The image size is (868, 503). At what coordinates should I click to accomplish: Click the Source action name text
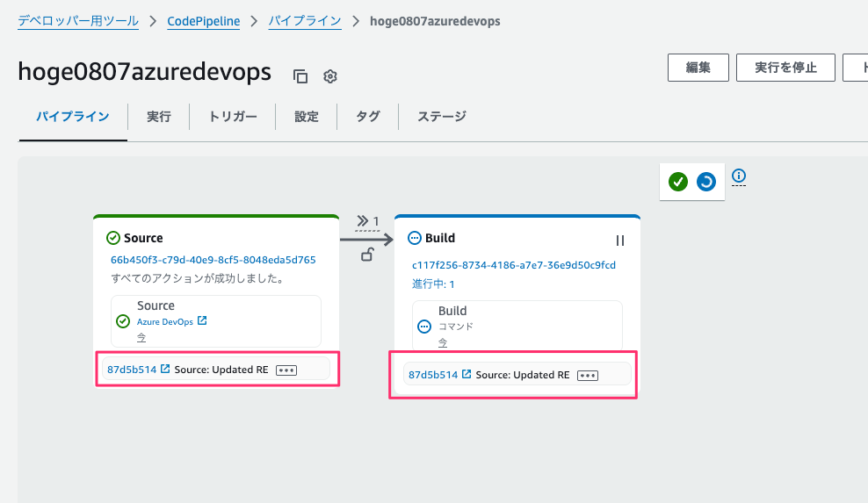[156, 305]
